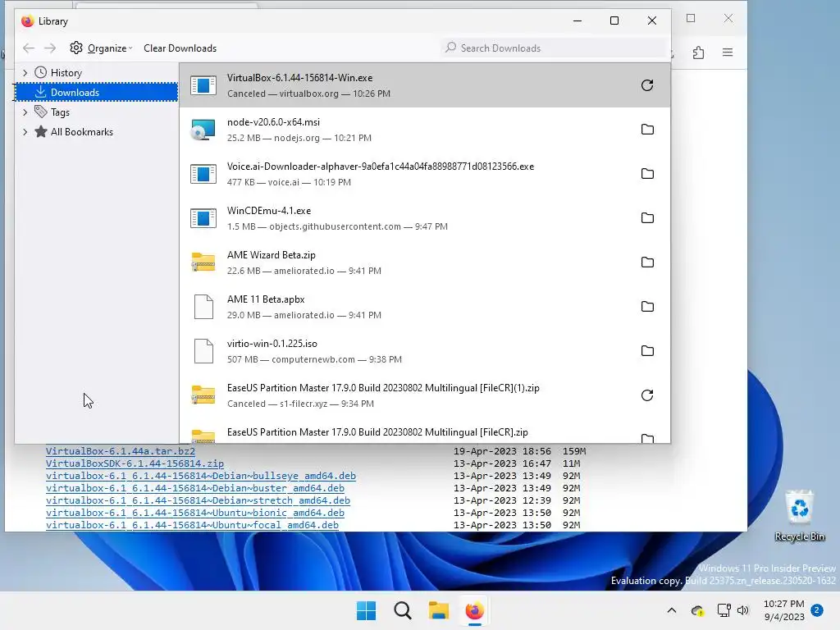Open the Debian~buster_amd64.deb link

point(195,488)
